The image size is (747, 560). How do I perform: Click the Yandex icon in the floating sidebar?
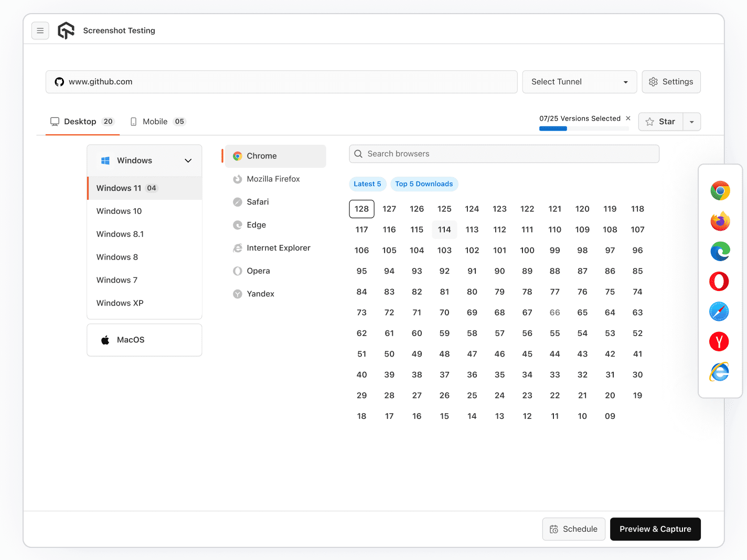point(719,342)
